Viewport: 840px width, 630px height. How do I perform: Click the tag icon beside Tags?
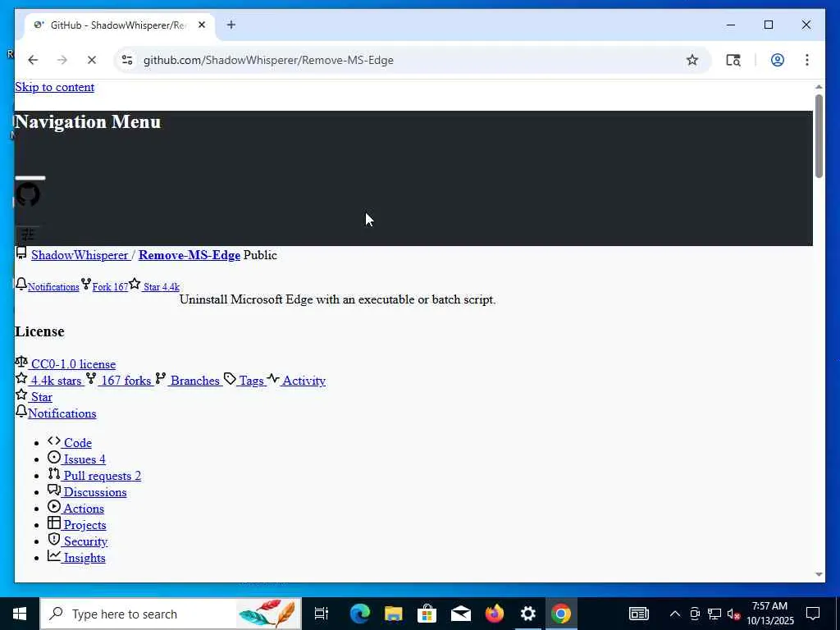pyautogui.click(x=230, y=379)
